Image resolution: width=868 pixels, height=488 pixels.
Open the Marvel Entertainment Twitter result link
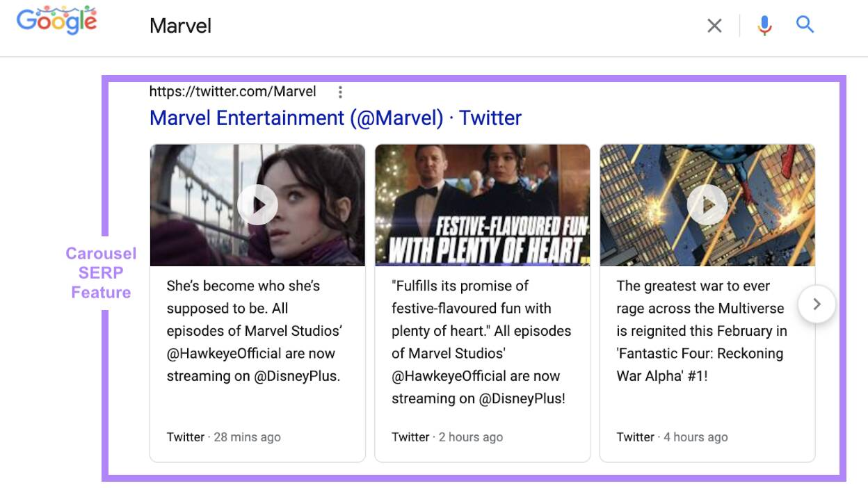tap(335, 117)
